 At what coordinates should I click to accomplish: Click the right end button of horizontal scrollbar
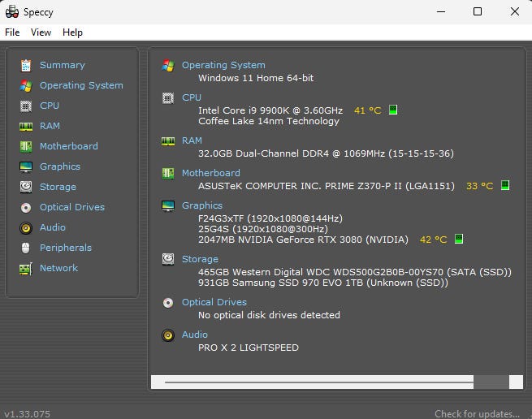coord(516,382)
